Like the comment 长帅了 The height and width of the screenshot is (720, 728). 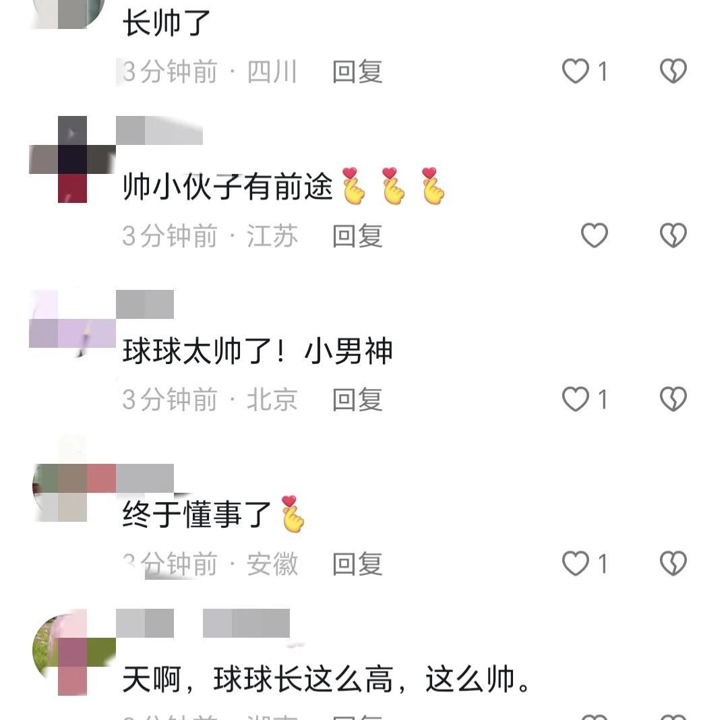tap(576, 71)
